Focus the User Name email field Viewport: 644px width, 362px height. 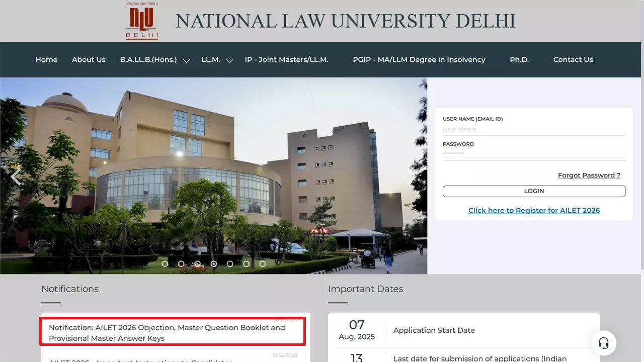533,130
